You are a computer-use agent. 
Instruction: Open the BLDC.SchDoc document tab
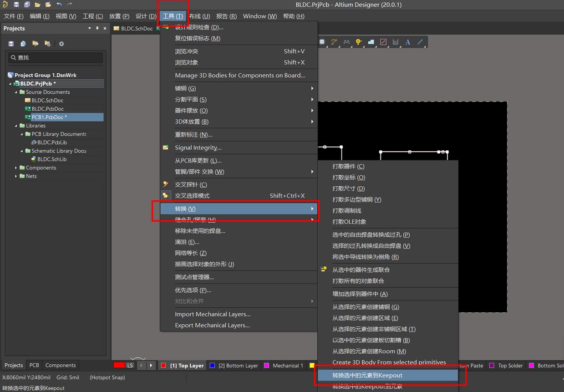(133, 28)
